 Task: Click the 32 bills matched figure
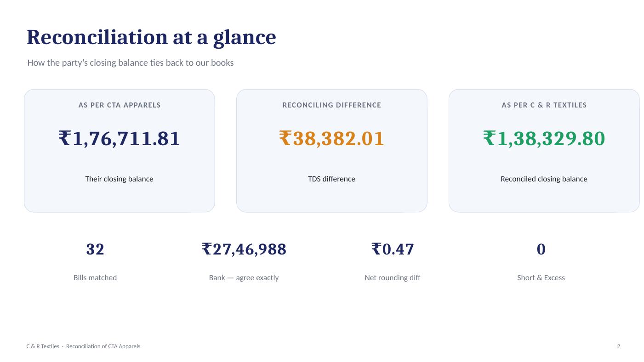(x=95, y=249)
